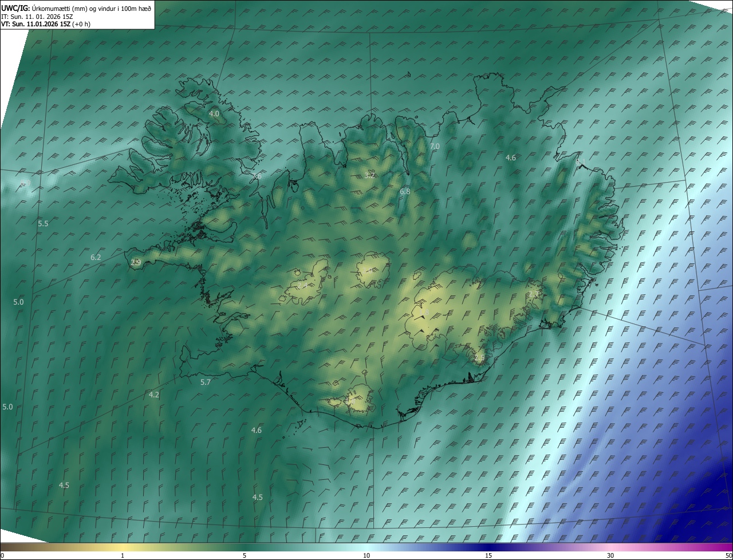Click the 50 tick on the color scale
This screenshot has width=733, height=560.
click(x=728, y=556)
